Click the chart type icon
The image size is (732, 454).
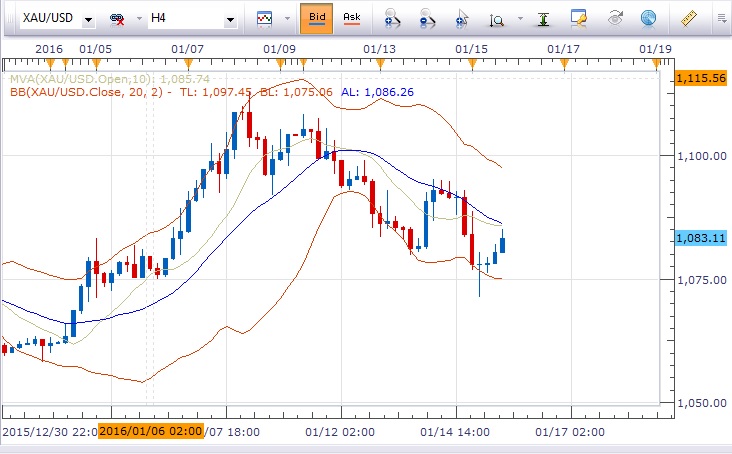265,19
